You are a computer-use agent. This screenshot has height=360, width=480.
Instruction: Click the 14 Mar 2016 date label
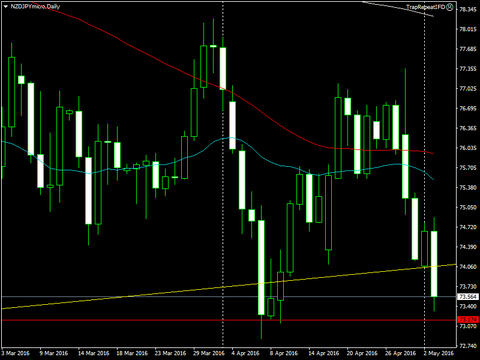94,353
